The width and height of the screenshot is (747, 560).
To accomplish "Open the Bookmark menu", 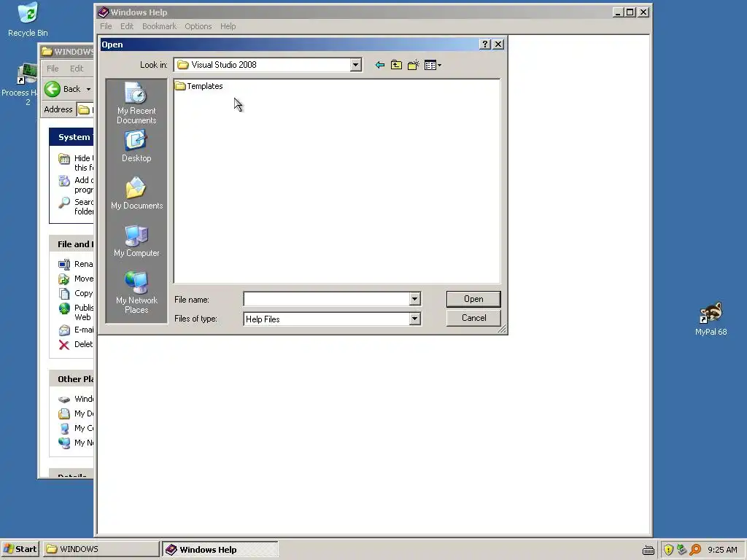I will (x=159, y=26).
